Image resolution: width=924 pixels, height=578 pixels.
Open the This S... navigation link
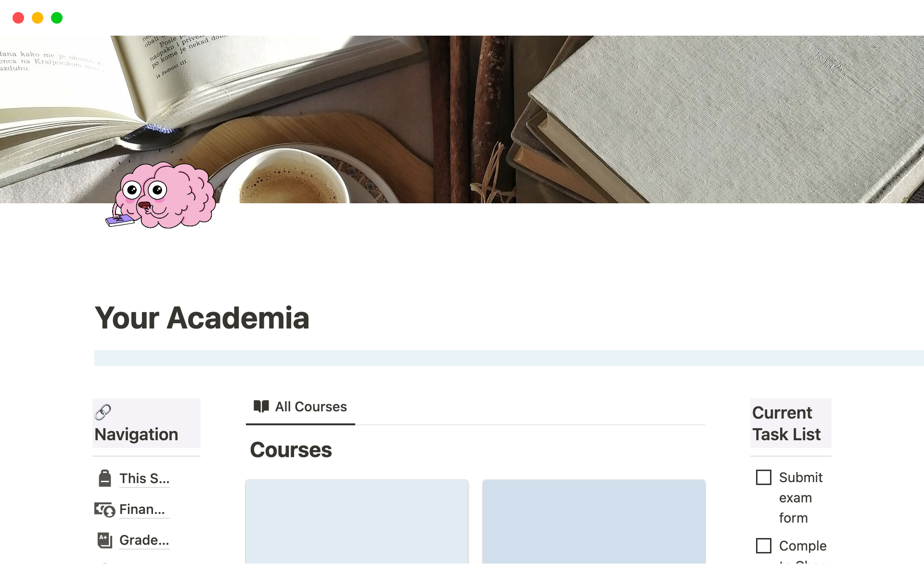pyautogui.click(x=144, y=478)
